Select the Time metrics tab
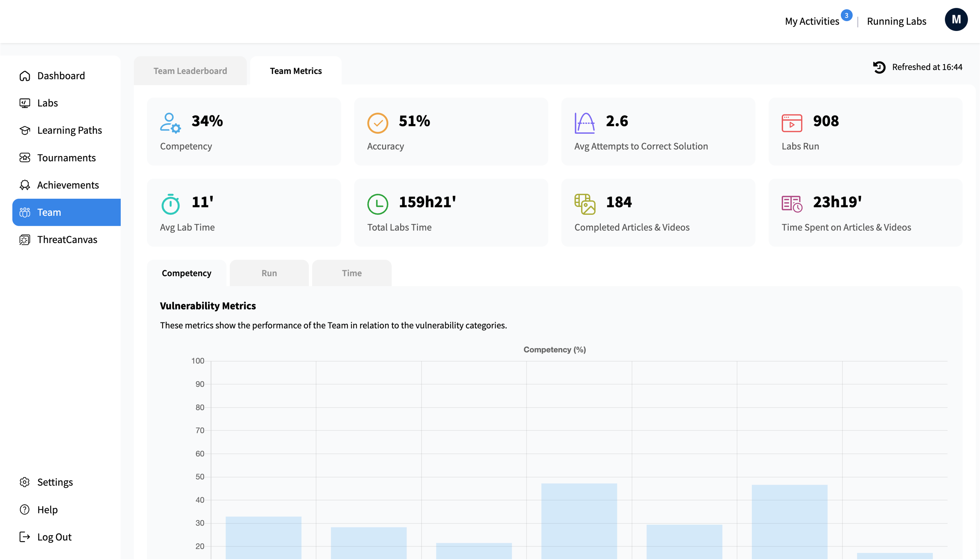The width and height of the screenshot is (980, 560). [351, 273]
